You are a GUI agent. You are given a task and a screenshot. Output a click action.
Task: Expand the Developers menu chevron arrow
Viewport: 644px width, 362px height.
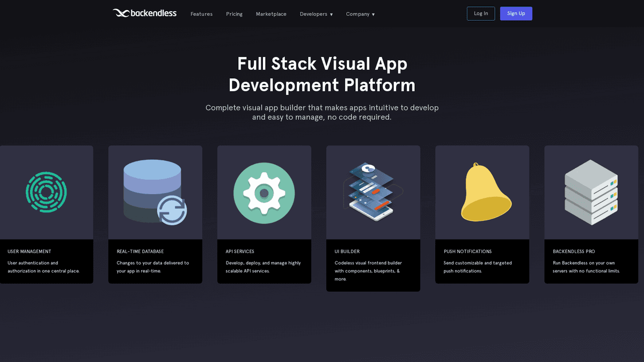pos(332,14)
